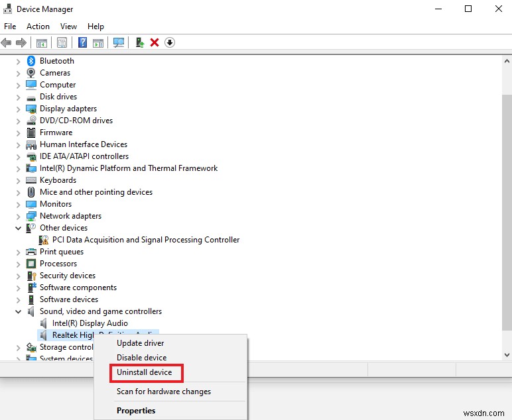Viewport: 512px width, 420px height.
Task: Choose Properties from context menu
Action: click(136, 411)
